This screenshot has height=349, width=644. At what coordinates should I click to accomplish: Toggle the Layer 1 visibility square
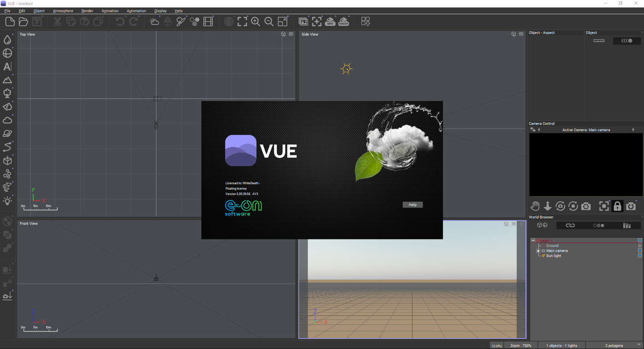(640, 240)
